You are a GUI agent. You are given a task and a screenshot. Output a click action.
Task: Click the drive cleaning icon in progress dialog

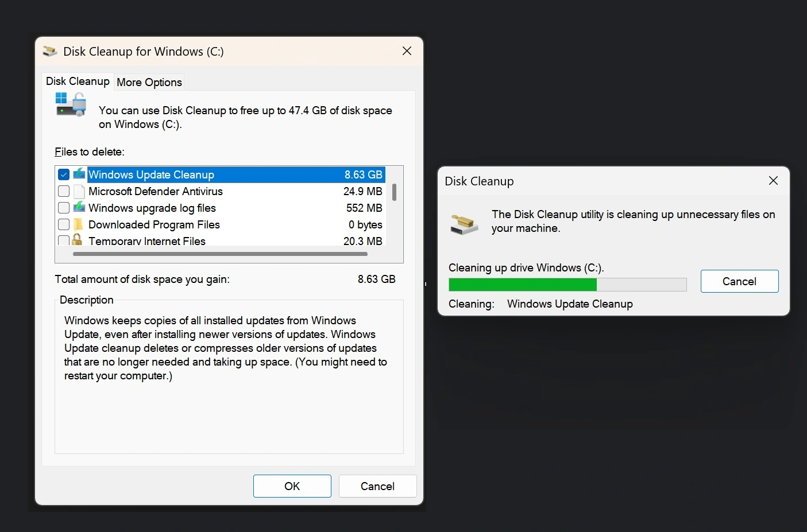(x=464, y=223)
